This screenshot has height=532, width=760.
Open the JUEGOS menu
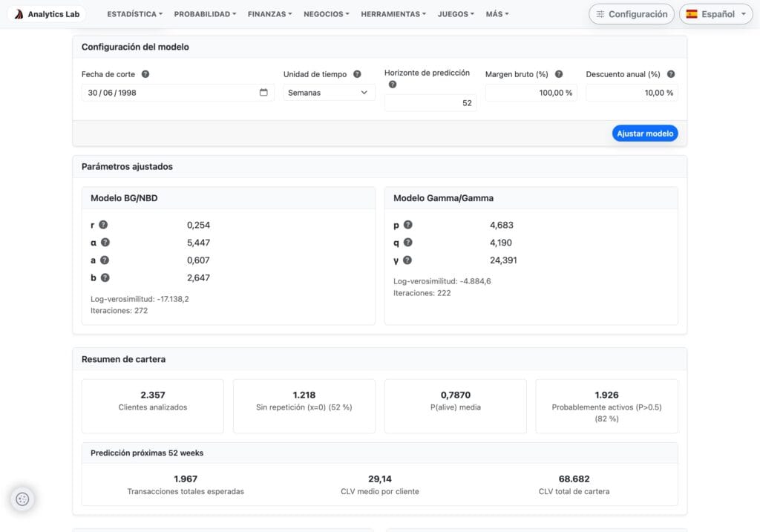[x=456, y=14]
